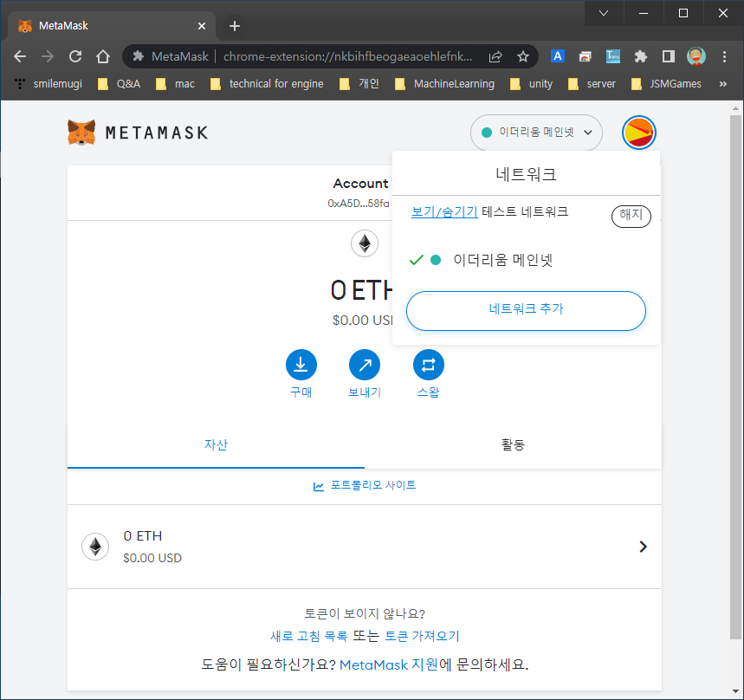Screen dimensions: 744x700
Task: Click the extension puzzle icon in address bar
Action: pos(138,56)
